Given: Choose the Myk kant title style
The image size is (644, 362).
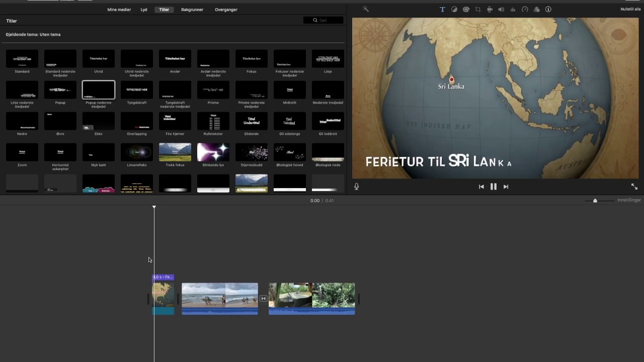Looking at the screenshot, I should pyautogui.click(x=99, y=152).
